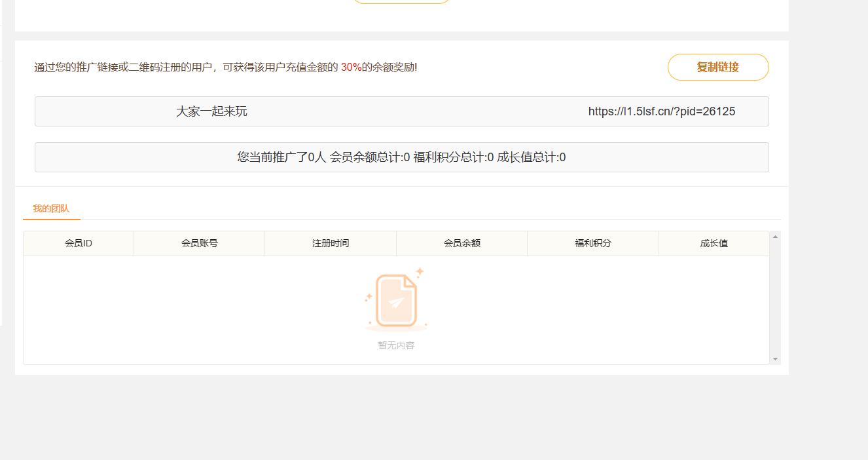Click the table scrollbar down arrow

coord(776,359)
